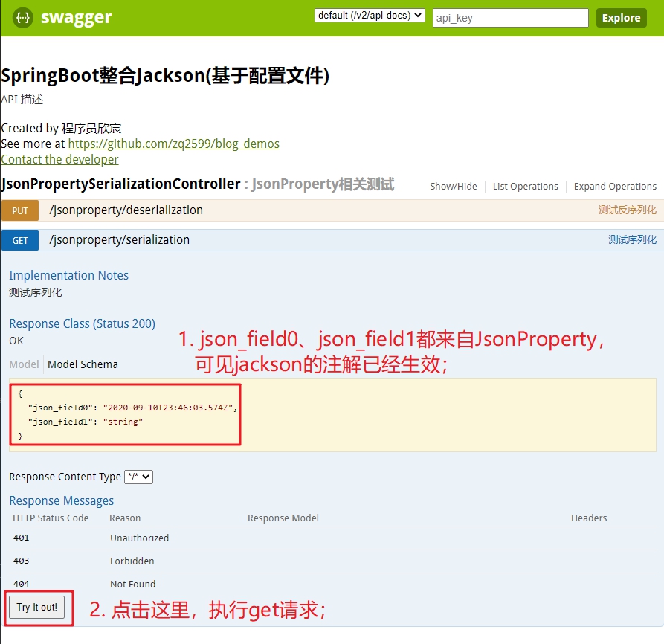Click the API 描述 text

click(22, 100)
